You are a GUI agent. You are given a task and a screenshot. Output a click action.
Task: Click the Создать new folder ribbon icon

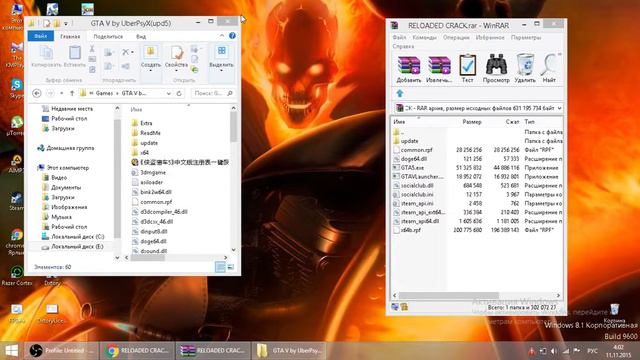(x=151, y=58)
